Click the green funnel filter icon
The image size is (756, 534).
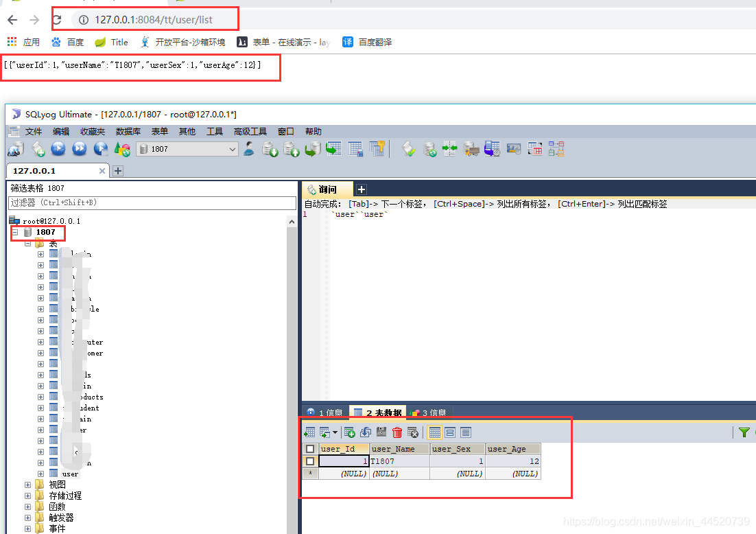tap(744, 432)
